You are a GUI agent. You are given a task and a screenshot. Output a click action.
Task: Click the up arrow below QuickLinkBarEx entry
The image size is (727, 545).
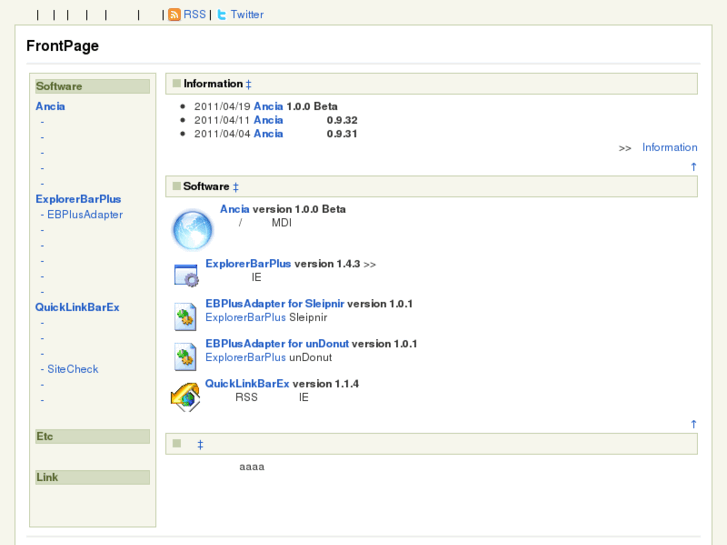pos(694,424)
